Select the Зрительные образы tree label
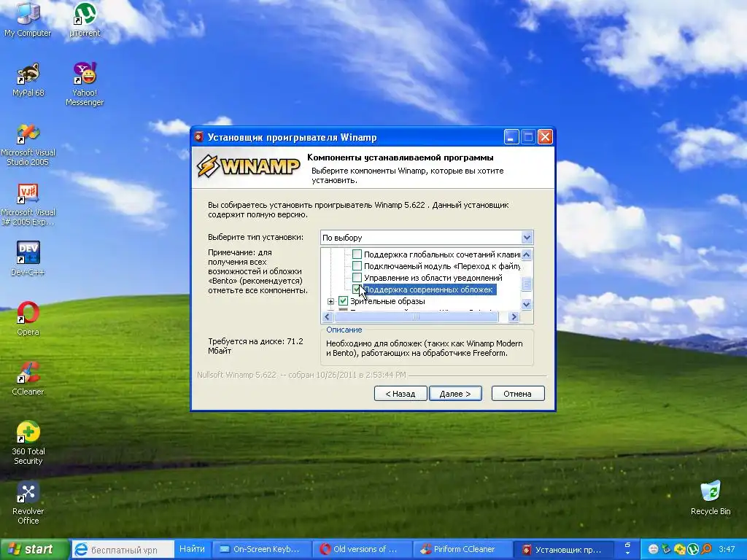 pyautogui.click(x=388, y=301)
